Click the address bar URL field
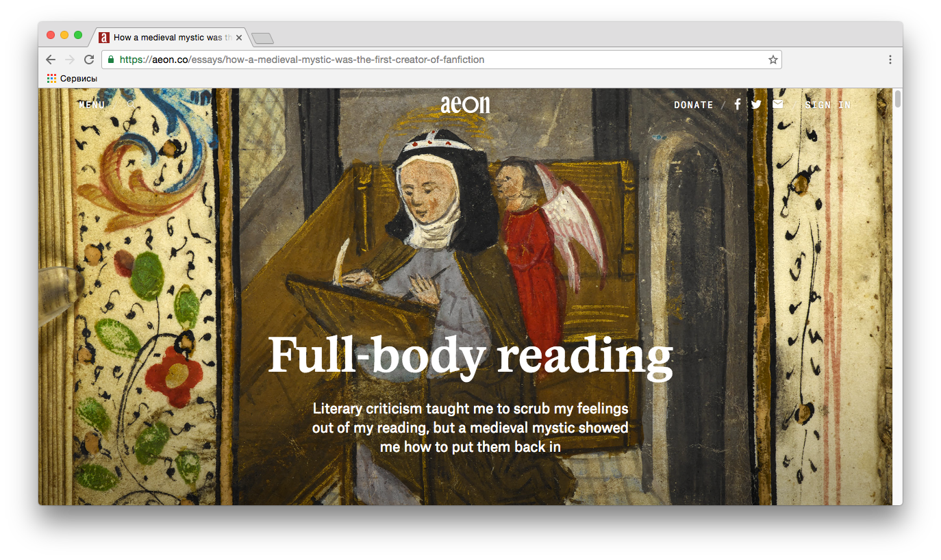This screenshot has width=941, height=560. click(x=442, y=60)
